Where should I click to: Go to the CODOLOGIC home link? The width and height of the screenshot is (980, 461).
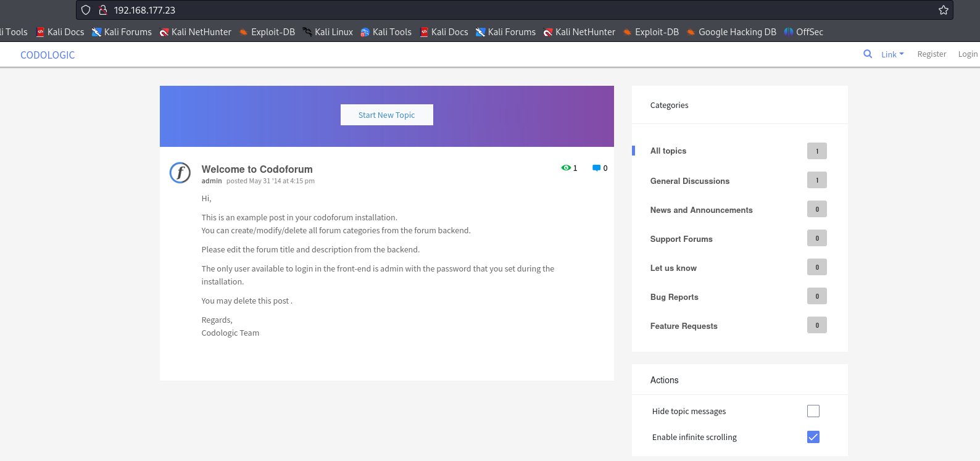48,55
